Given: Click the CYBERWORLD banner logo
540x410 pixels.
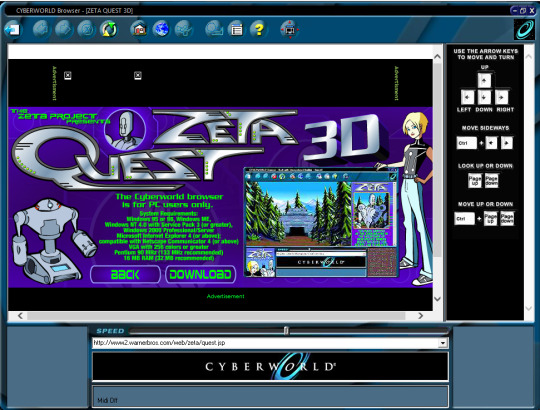Looking at the screenshot, I should click(x=270, y=366).
